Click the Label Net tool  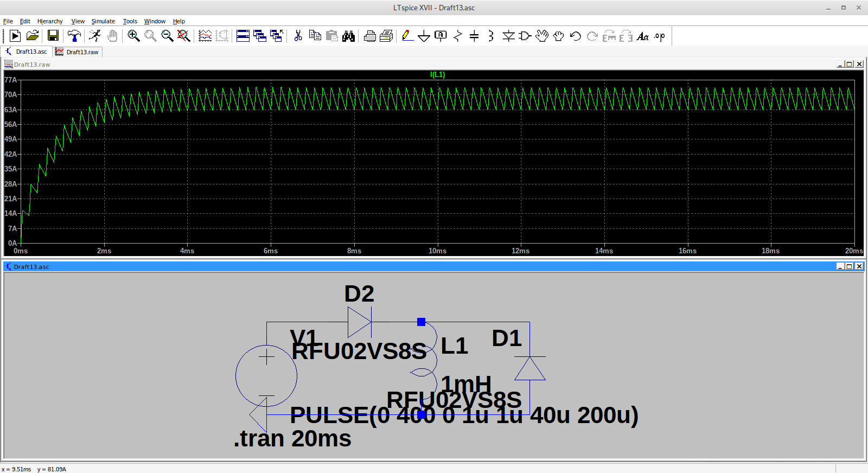click(x=441, y=36)
